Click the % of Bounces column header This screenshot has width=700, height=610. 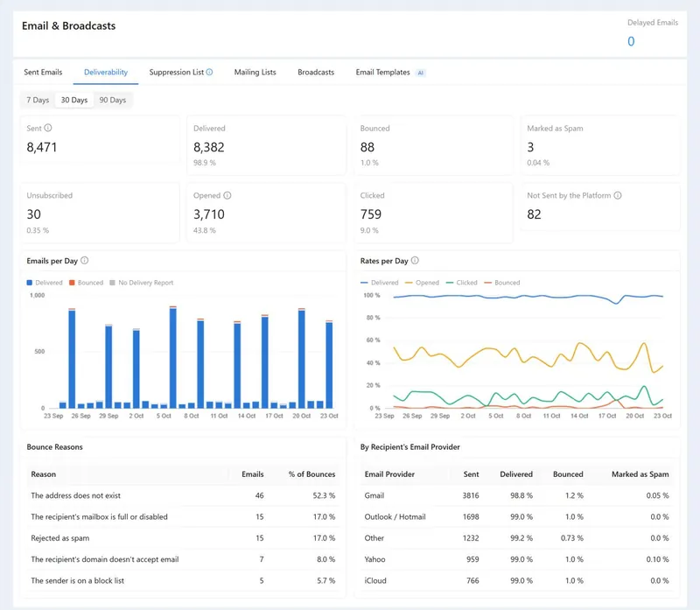point(311,474)
